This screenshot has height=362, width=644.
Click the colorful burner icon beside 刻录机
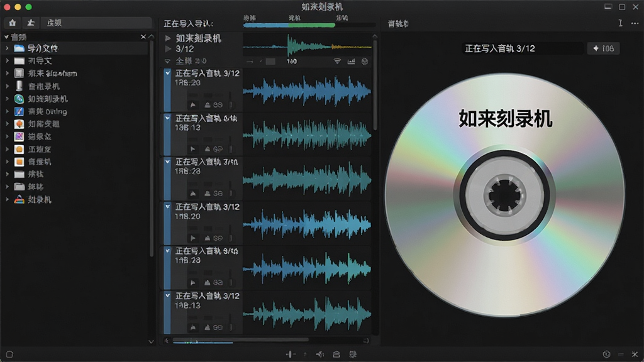19,199
